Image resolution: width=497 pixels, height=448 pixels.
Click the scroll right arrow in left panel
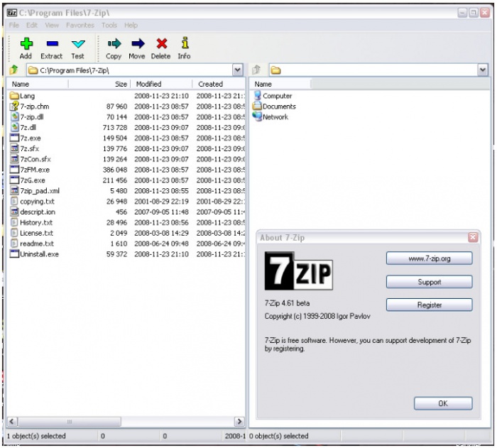[x=239, y=421]
